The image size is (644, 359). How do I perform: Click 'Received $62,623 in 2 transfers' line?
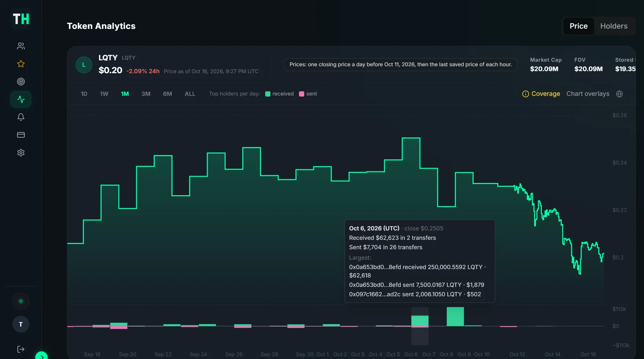pos(392,238)
